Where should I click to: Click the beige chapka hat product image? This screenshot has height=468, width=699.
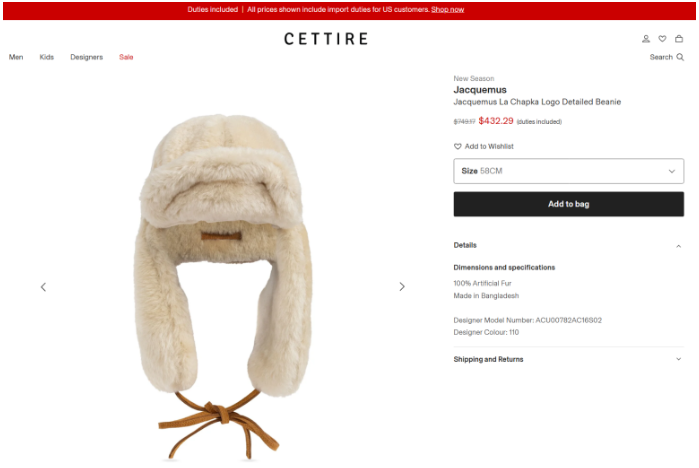223,285
